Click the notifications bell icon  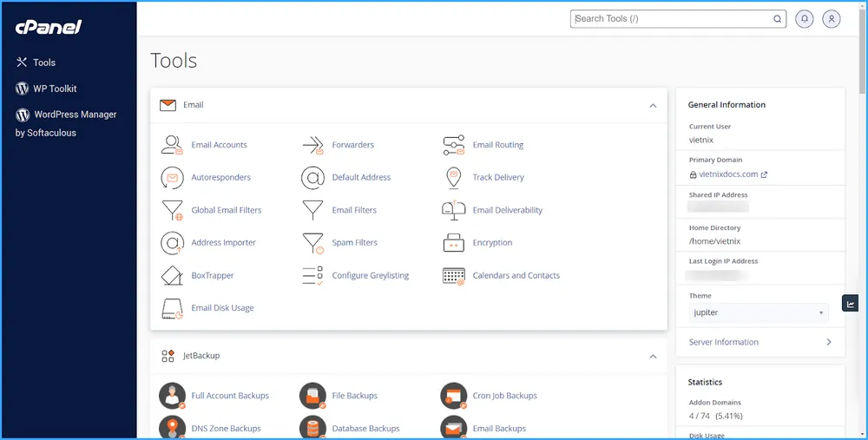pyautogui.click(x=804, y=18)
